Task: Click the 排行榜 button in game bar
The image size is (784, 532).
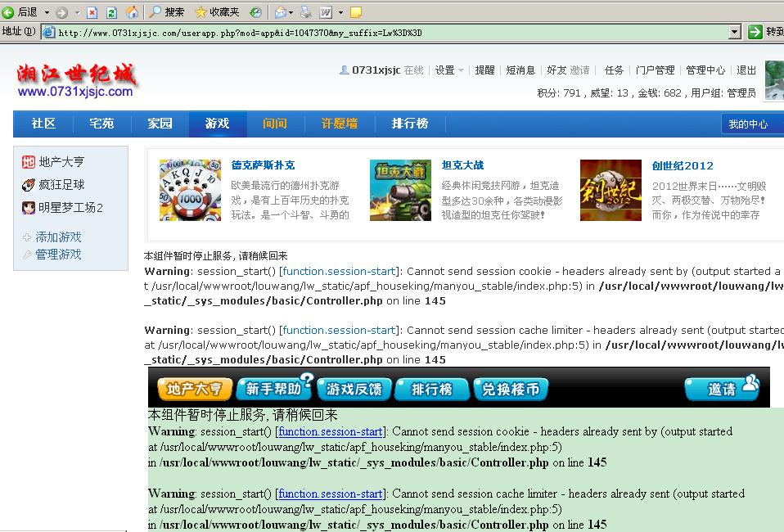Action: click(x=432, y=389)
